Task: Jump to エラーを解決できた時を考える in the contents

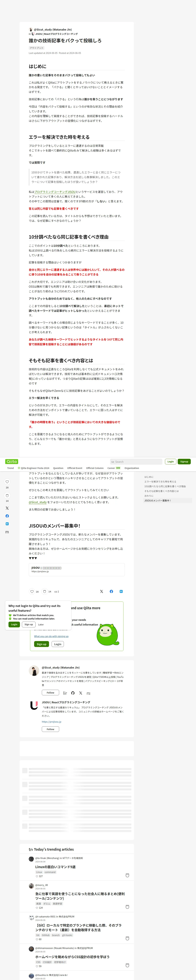Action: click(x=160, y=482)
